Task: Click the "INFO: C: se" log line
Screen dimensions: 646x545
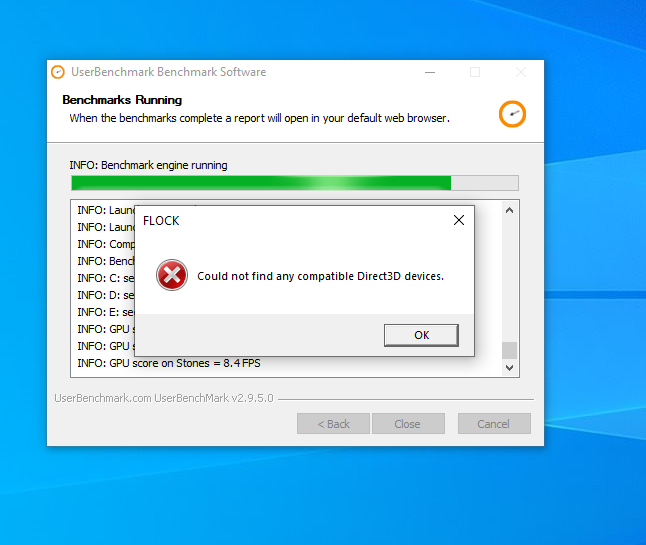Action: point(106,278)
